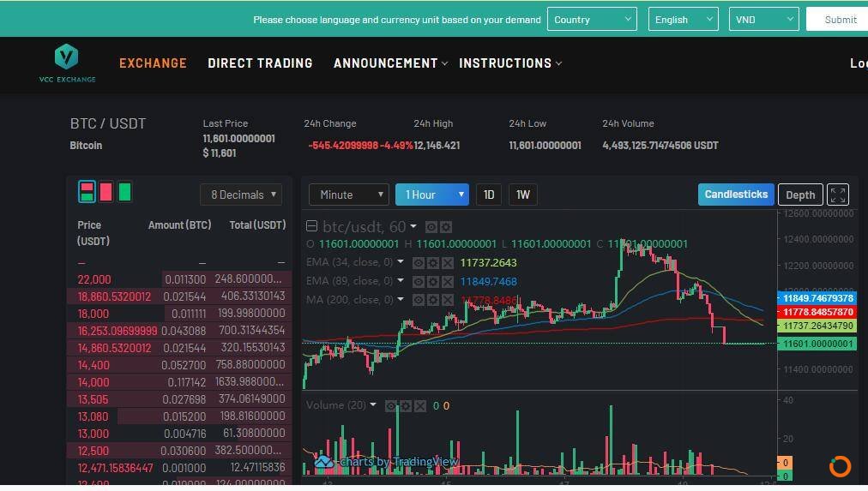
Task: Open EMA 89 settings gear
Action: click(433, 281)
